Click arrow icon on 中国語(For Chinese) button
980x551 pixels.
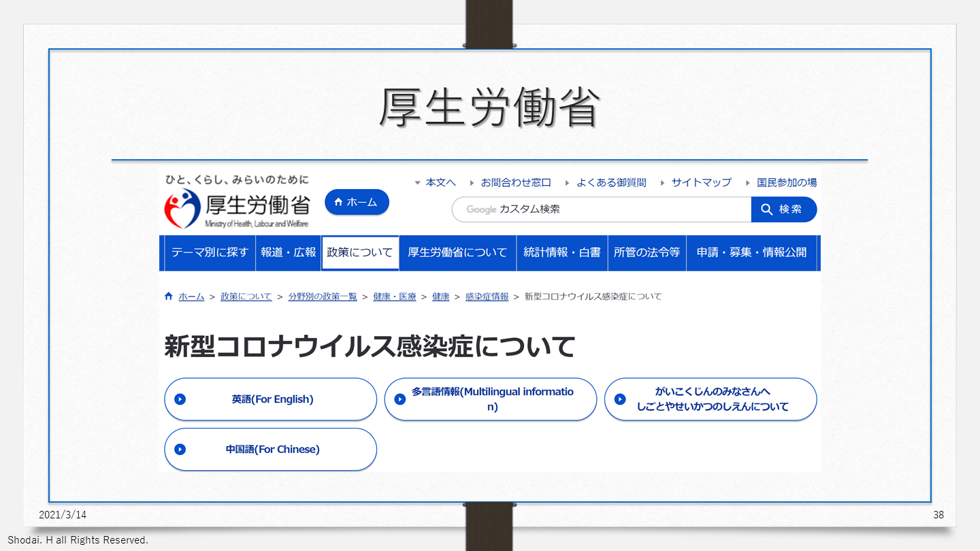pyautogui.click(x=180, y=449)
